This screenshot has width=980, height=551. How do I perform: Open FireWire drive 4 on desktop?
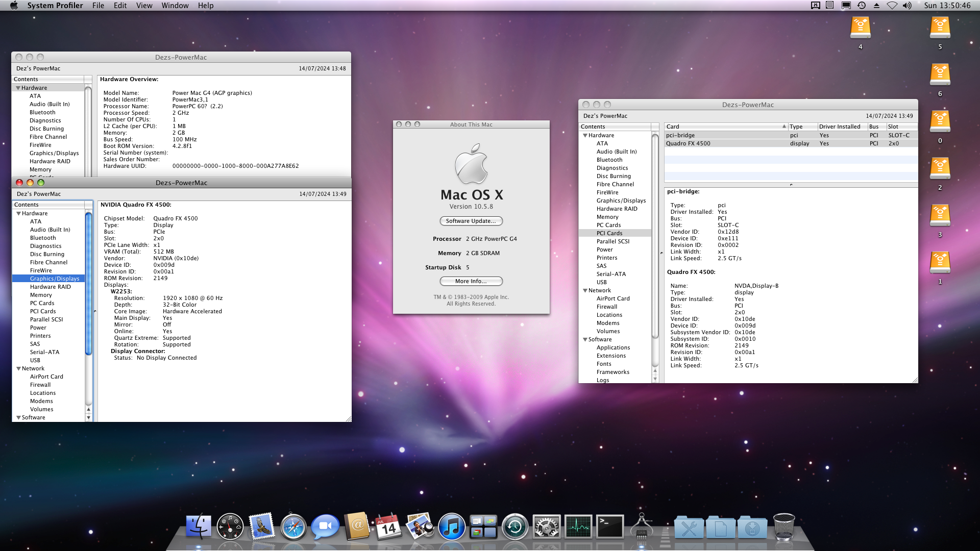tap(860, 29)
